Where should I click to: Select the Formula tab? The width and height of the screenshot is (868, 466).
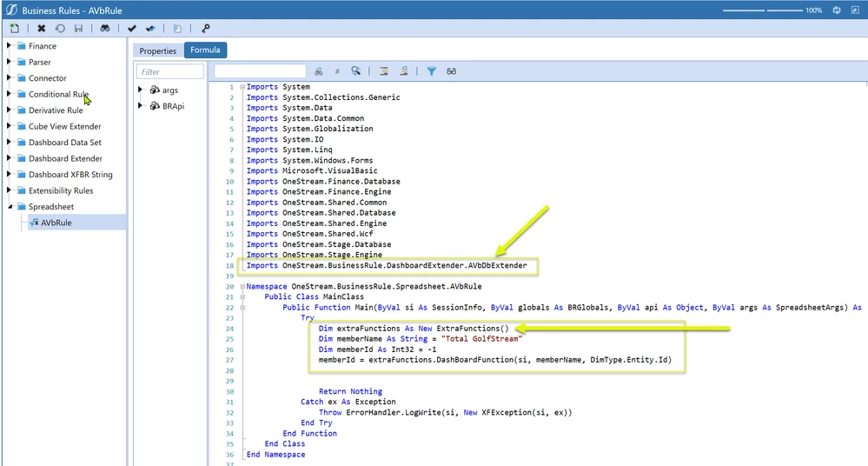click(x=205, y=50)
